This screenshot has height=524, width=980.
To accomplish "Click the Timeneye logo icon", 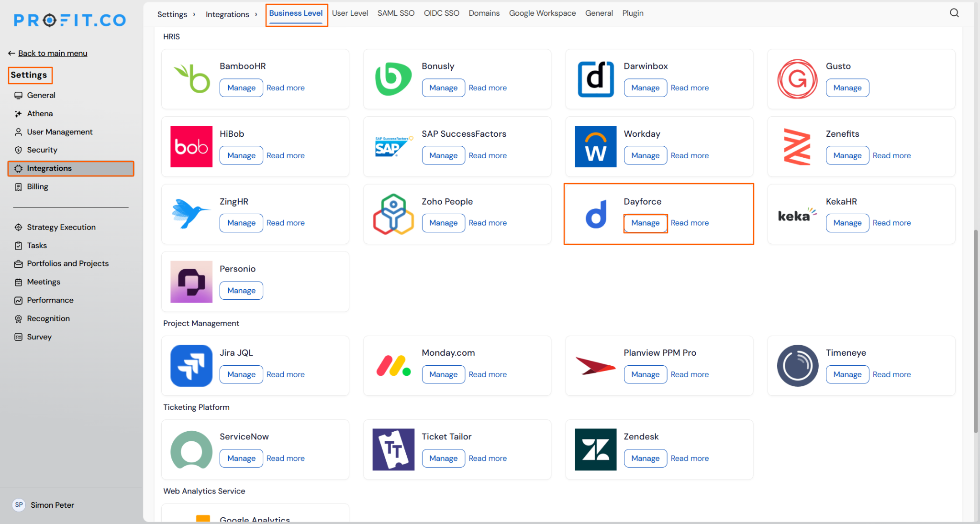I will (x=797, y=366).
